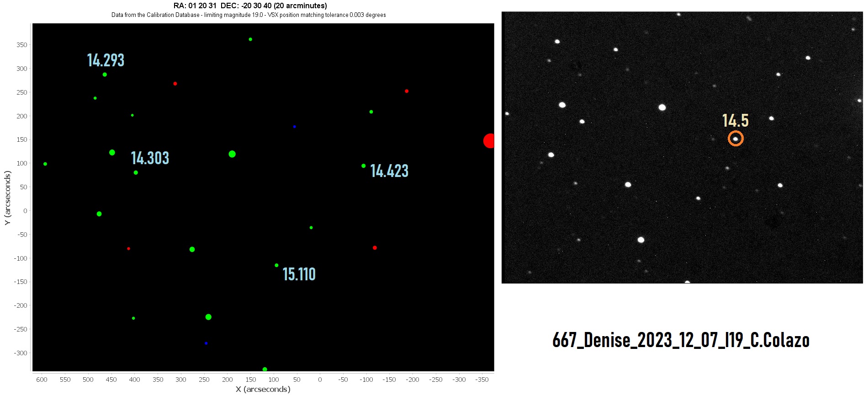The image size is (868, 396).
Task: Click the RA DEC coordinates title
Action: (250, 6)
